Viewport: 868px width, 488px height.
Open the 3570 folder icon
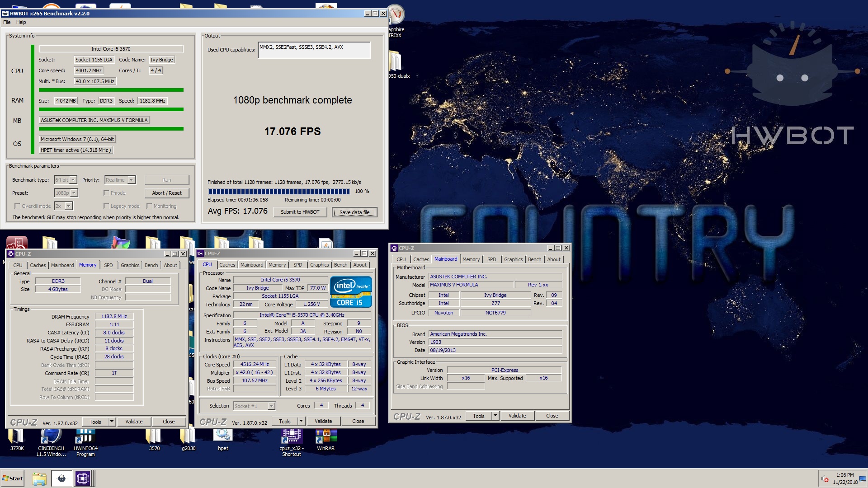click(x=154, y=439)
